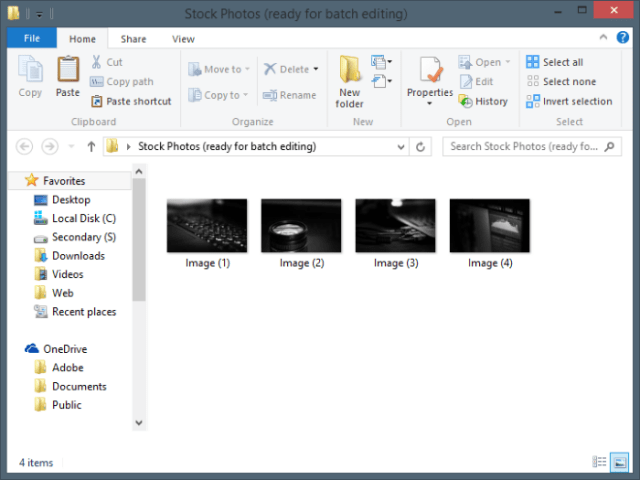Expand the Delete dropdown arrow

pos(316,69)
